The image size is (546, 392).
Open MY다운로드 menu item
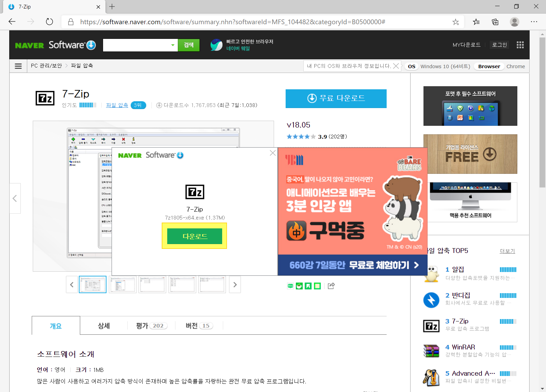pyautogui.click(x=466, y=45)
